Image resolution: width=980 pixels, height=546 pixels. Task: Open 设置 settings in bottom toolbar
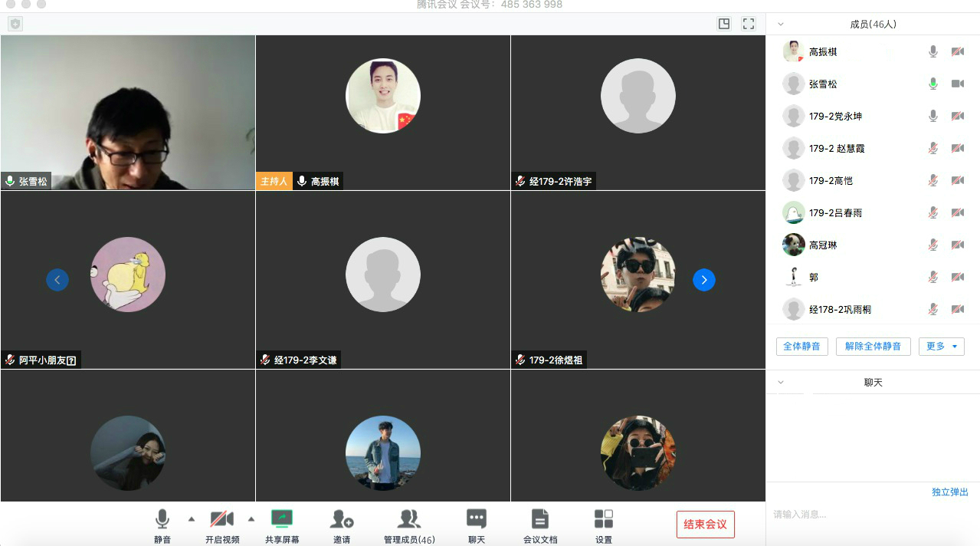604,520
